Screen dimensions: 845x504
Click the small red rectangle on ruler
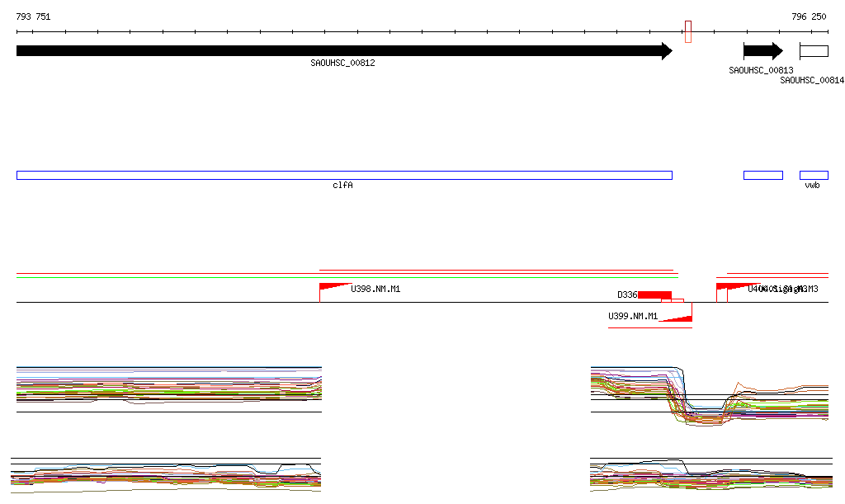688,31
